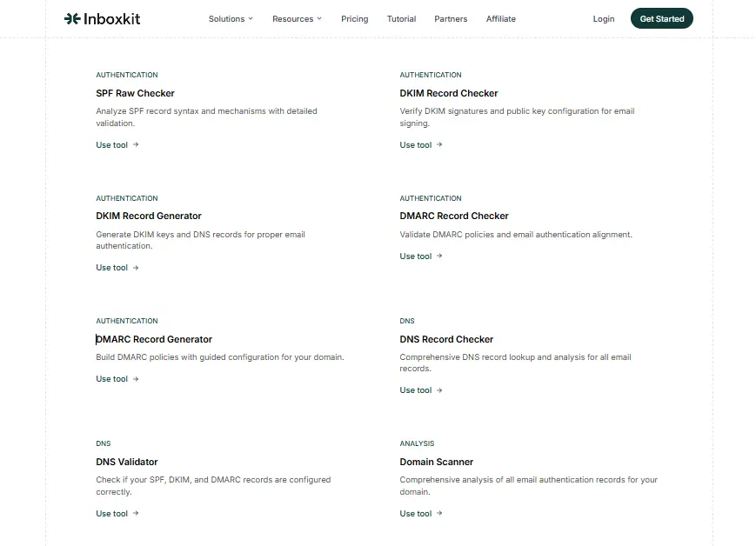This screenshot has width=756, height=546.
Task: Expand the Resources dropdown menu
Action: click(297, 18)
